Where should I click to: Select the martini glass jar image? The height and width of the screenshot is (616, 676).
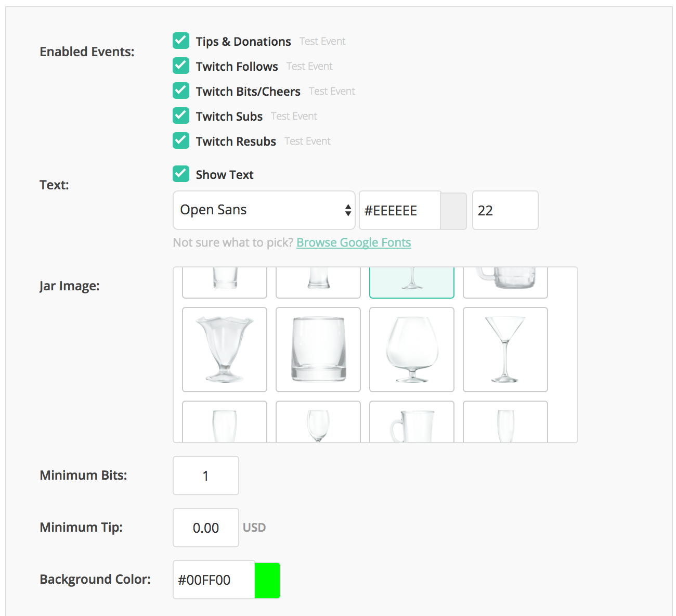[505, 350]
